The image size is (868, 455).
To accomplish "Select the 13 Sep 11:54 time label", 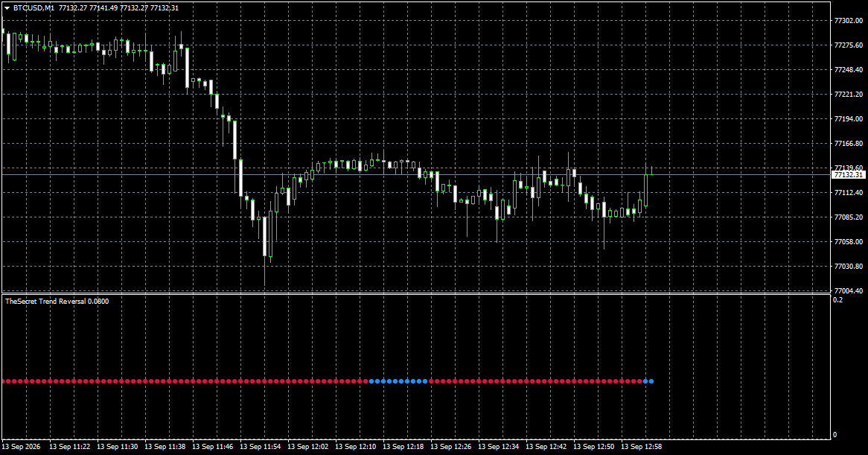I will tap(261, 447).
